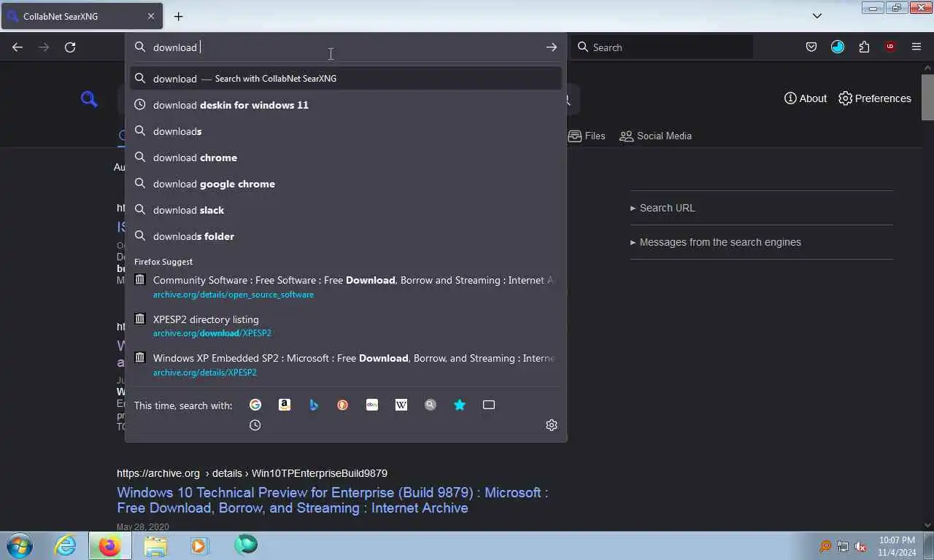934x560 pixels.
Task: Search with eBay one-off engine icon
Action: click(x=372, y=405)
